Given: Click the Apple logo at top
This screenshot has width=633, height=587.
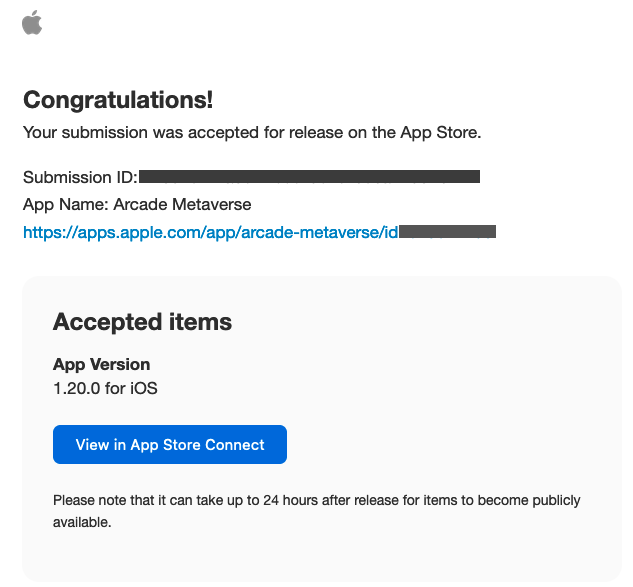Looking at the screenshot, I should (x=32, y=23).
